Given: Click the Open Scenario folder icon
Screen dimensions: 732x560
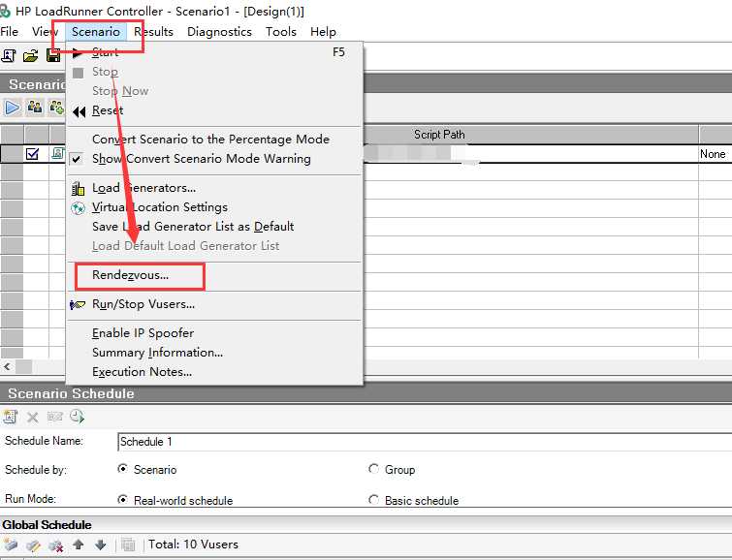Looking at the screenshot, I should pyautogui.click(x=31, y=56).
